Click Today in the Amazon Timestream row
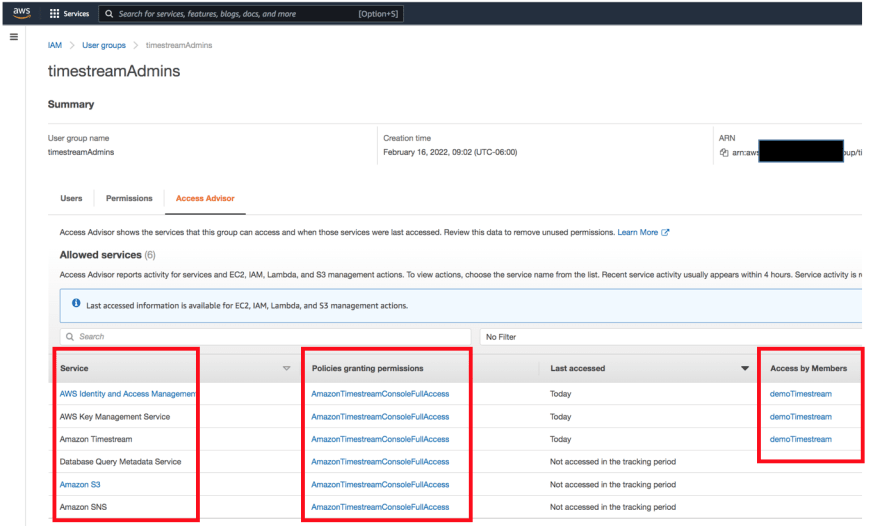This screenshot has width=880, height=526. tap(560, 439)
